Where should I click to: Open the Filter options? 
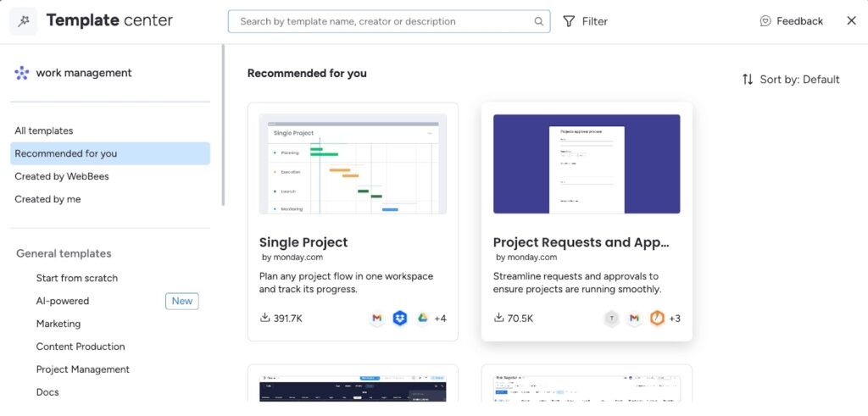click(x=585, y=21)
